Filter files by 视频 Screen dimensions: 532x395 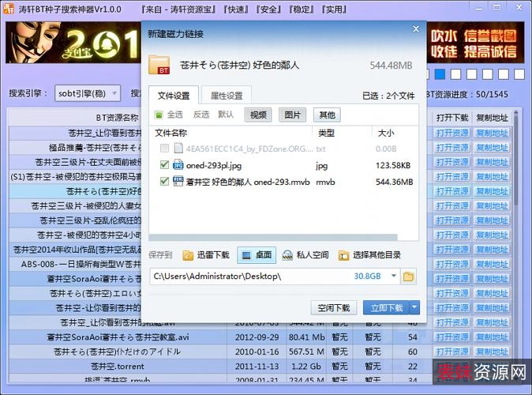point(258,115)
